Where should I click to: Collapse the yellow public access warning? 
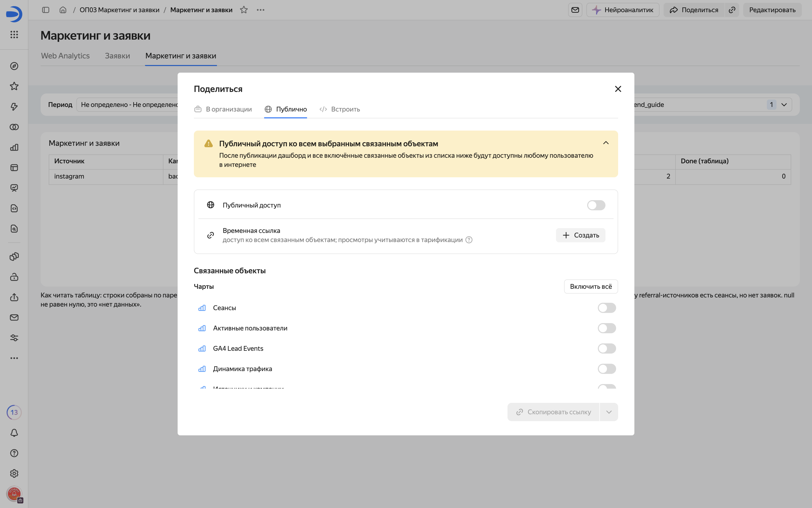[x=606, y=143]
